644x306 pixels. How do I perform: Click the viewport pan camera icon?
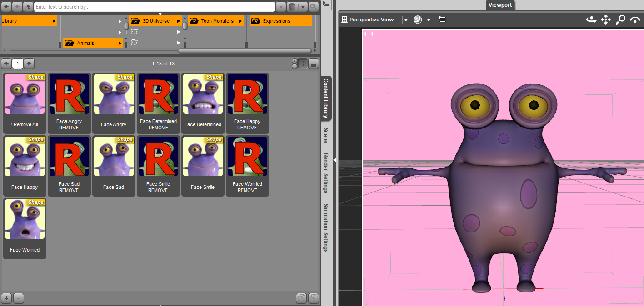606,20
